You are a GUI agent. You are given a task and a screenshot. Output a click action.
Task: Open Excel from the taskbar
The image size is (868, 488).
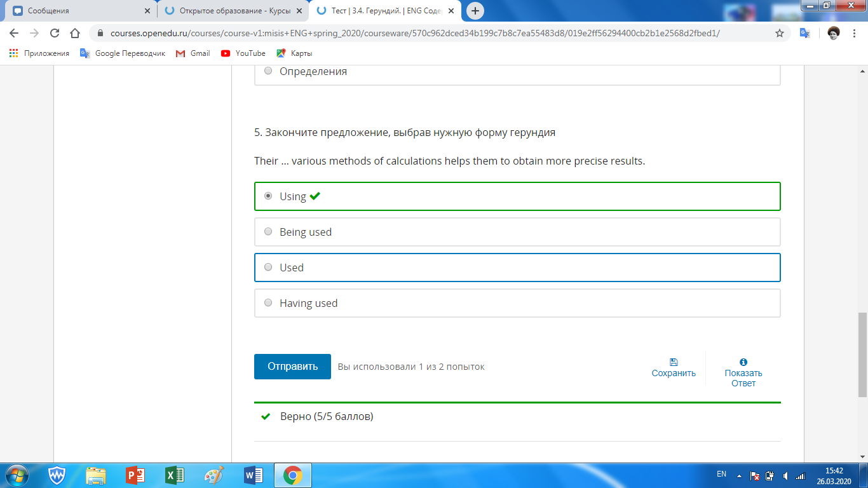pyautogui.click(x=174, y=475)
